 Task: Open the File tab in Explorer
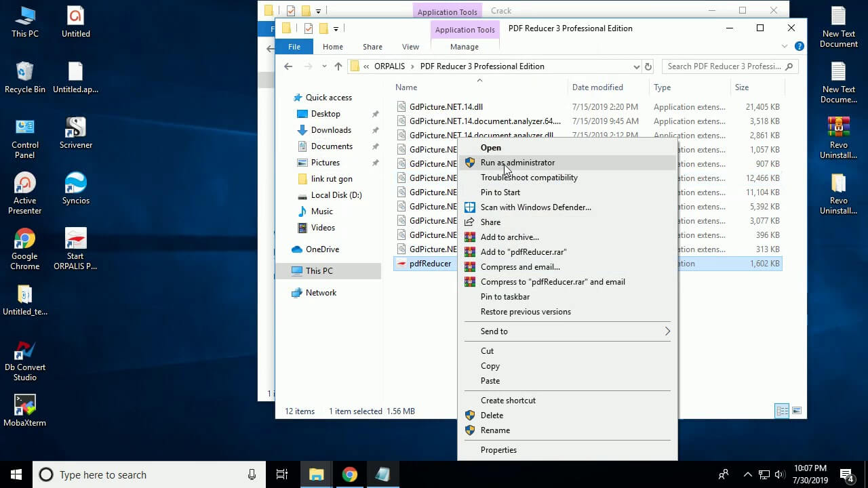[294, 47]
